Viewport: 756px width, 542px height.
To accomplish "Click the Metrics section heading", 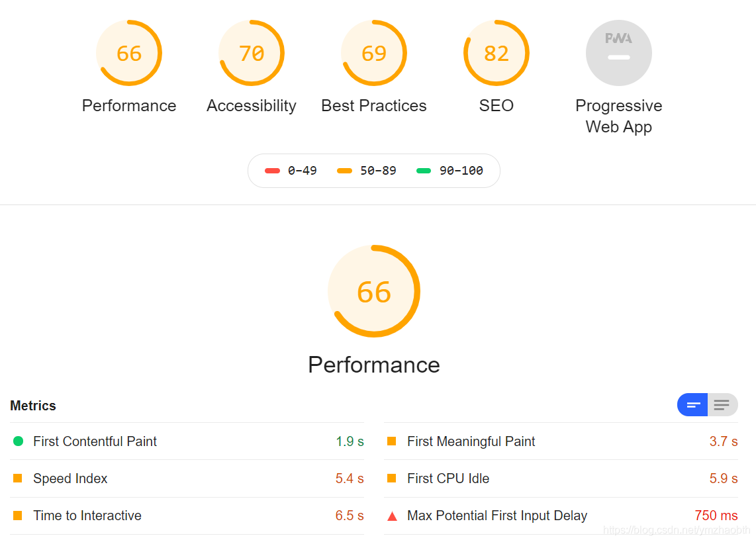I will (33, 406).
